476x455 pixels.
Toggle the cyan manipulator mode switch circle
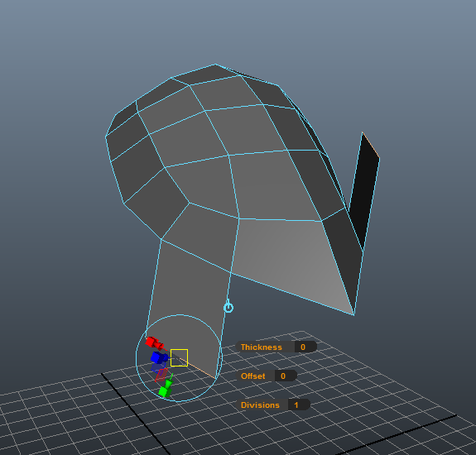[228, 308]
